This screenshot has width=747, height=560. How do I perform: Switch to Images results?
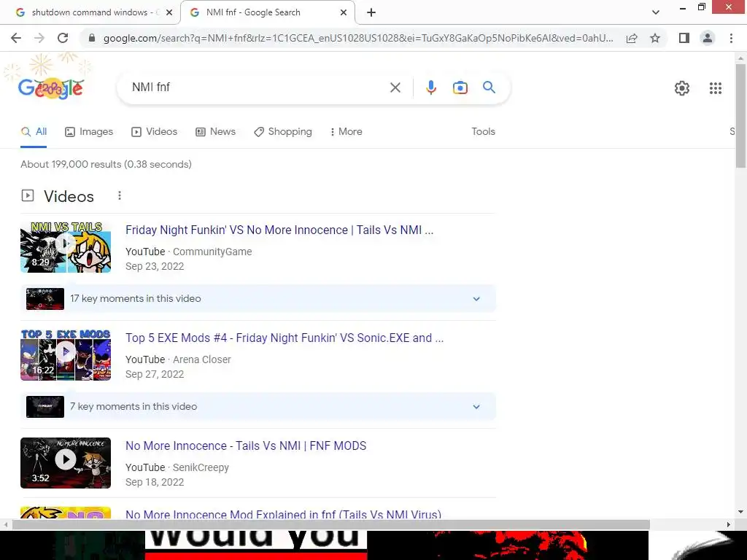[89, 132]
